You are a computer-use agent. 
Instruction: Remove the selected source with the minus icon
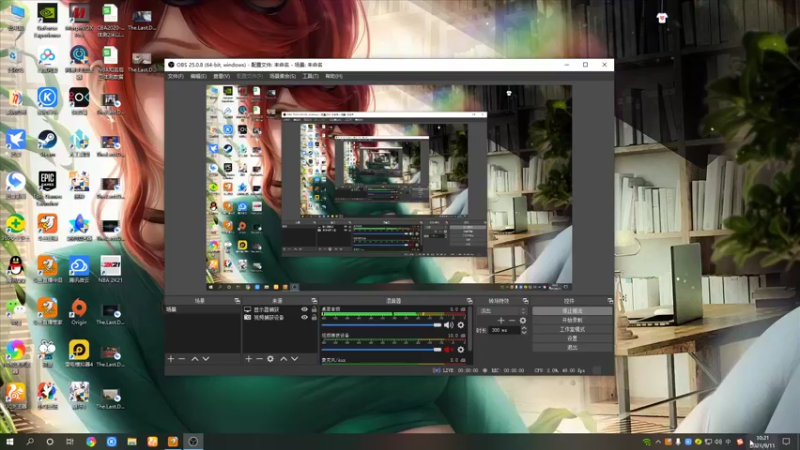[x=259, y=359]
